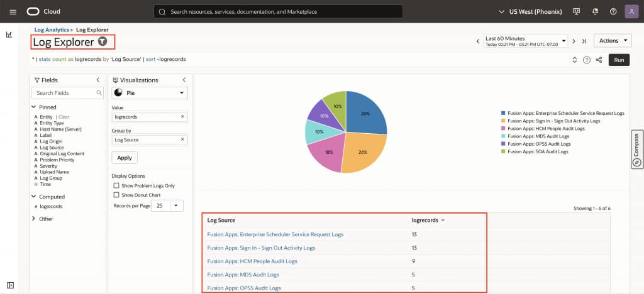Enable Show Problem Logs Only
The image size is (644, 294).
tap(116, 186)
